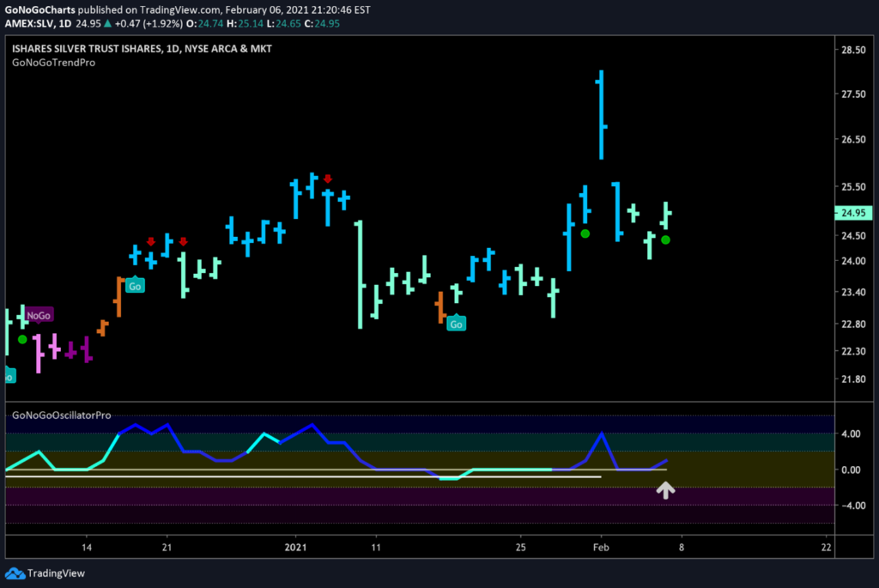879x588 pixels.
Task: Click the 27.50 price axis label
Action: [854, 94]
